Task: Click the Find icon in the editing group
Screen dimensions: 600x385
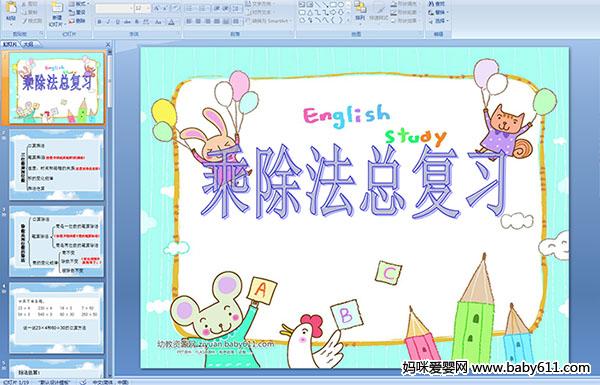Action: 437,4
